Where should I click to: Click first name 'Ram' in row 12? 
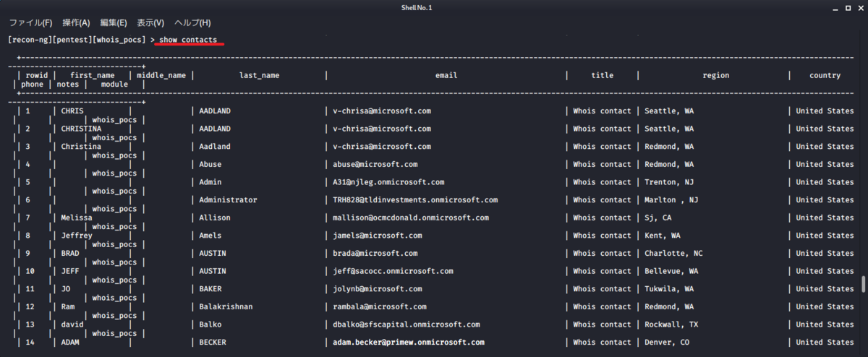[68, 307]
